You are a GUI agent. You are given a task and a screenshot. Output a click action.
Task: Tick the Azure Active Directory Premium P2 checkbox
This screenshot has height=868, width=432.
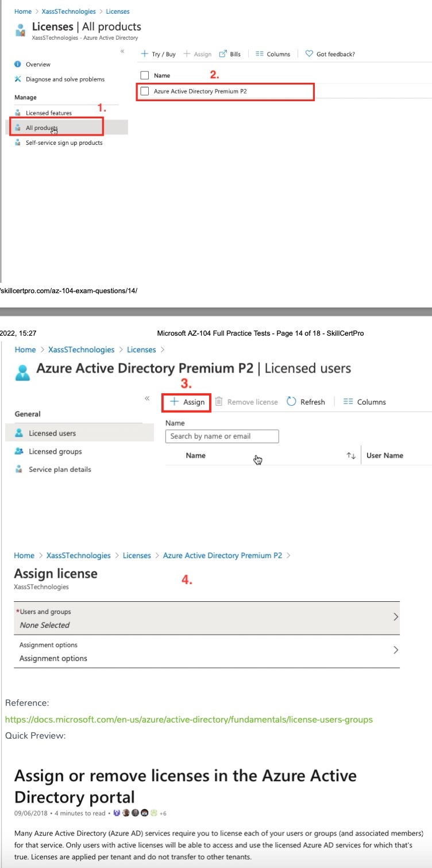coord(145,91)
